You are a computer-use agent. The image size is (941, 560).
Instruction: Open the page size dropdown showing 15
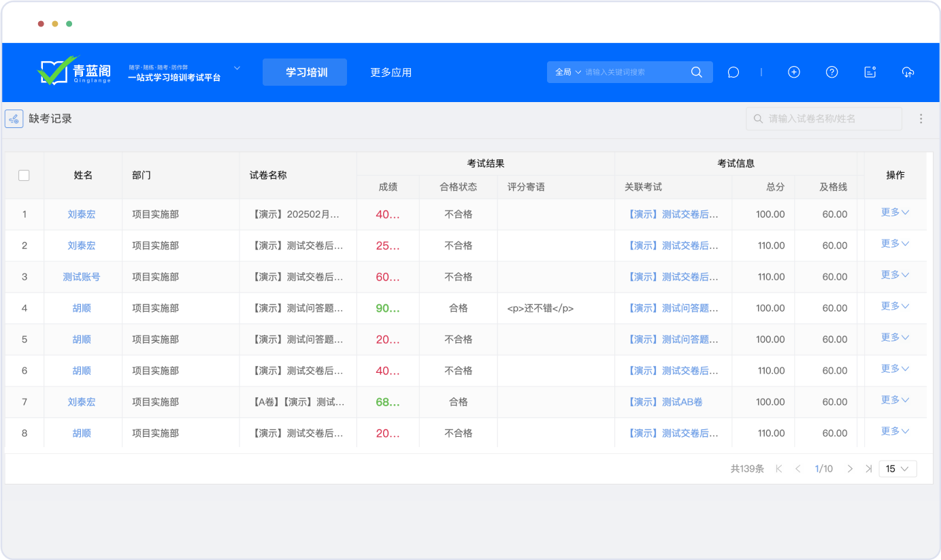(897, 469)
